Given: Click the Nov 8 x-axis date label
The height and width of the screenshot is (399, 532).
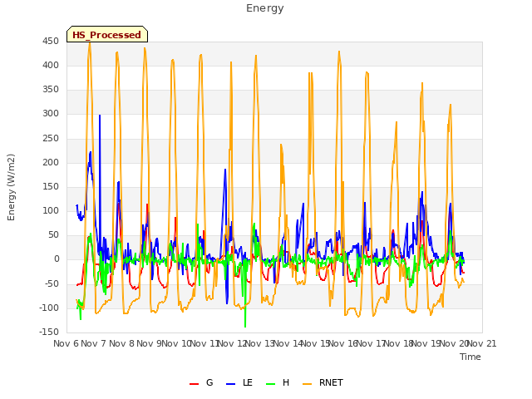Looking at the screenshot, I should click(122, 343).
